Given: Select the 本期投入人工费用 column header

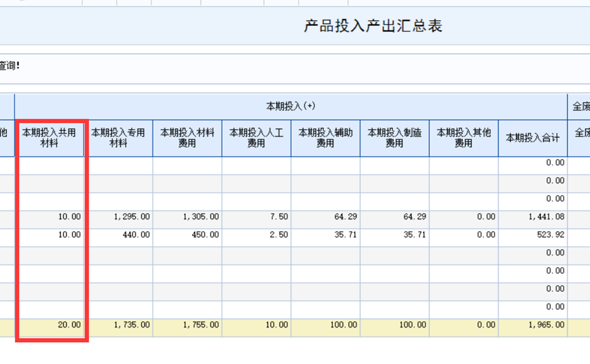Looking at the screenshot, I should pyautogui.click(x=256, y=138).
